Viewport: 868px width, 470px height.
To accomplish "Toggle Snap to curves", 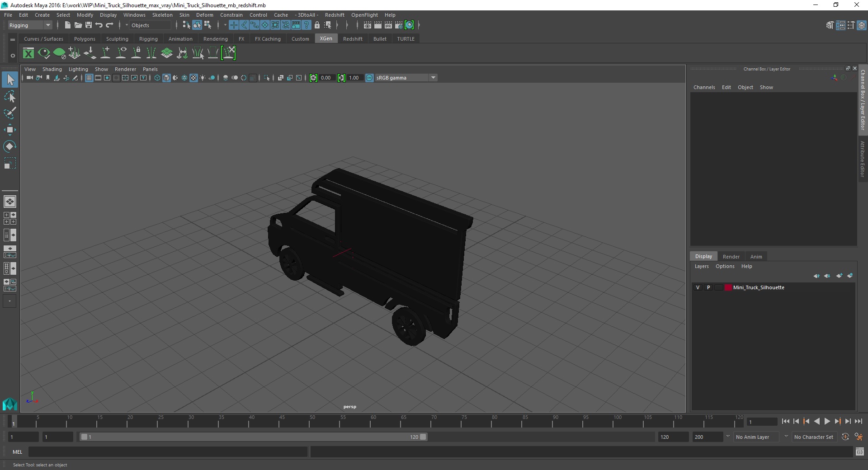I will coord(244,25).
